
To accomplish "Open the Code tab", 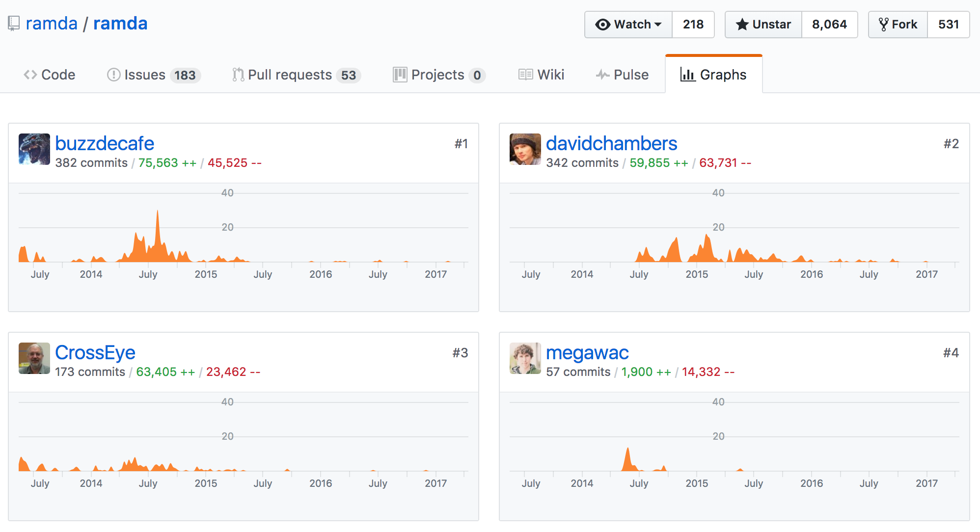I will pyautogui.click(x=50, y=75).
